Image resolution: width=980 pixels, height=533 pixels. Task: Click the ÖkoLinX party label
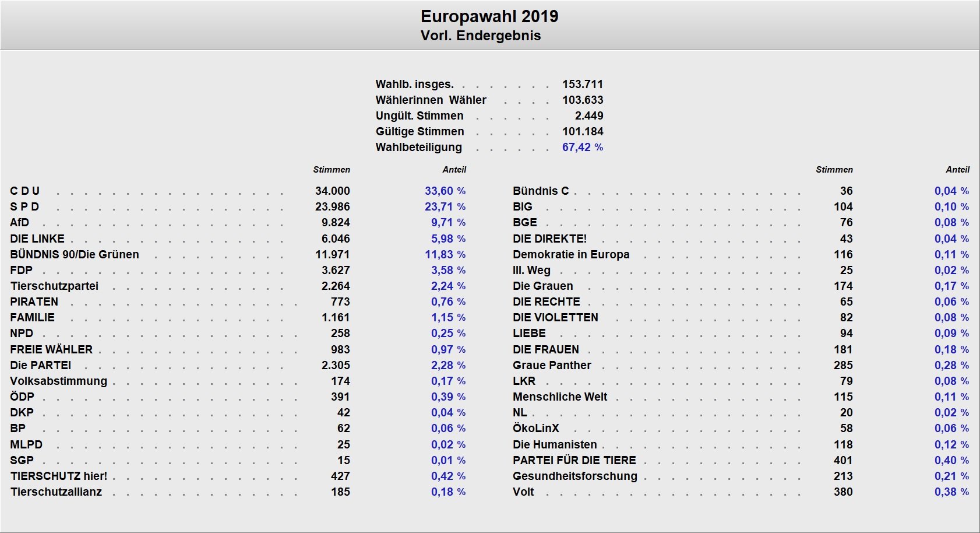pyautogui.click(x=535, y=428)
